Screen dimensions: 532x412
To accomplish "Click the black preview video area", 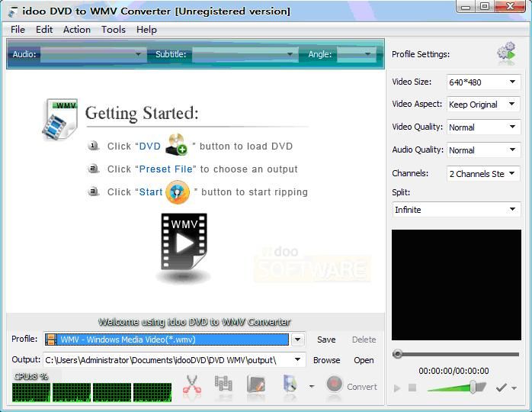I will [x=457, y=285].
